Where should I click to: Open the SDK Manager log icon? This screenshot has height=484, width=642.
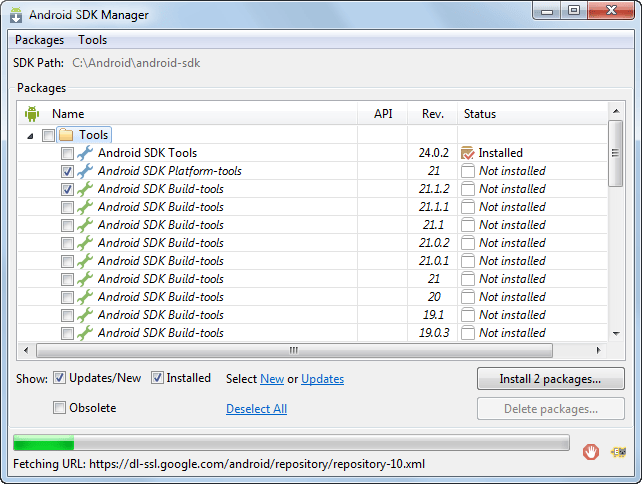pyautogui.click(x=619, y=452)
